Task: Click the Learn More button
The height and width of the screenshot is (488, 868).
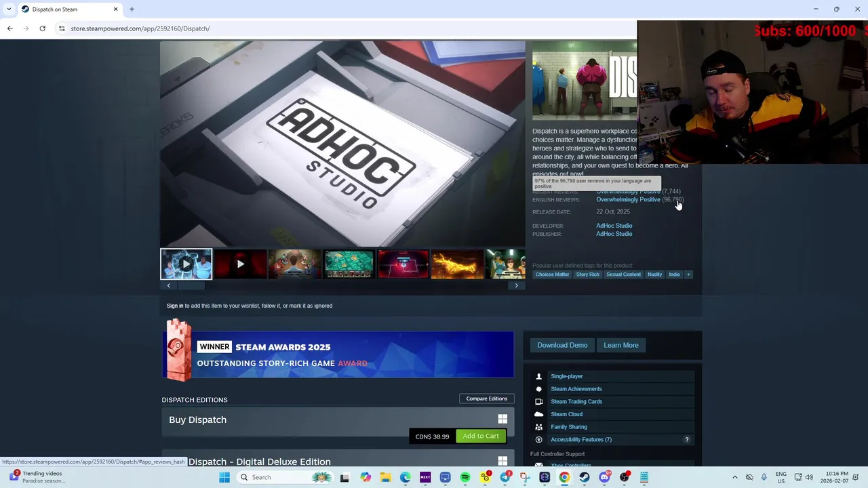Action: 621,345
